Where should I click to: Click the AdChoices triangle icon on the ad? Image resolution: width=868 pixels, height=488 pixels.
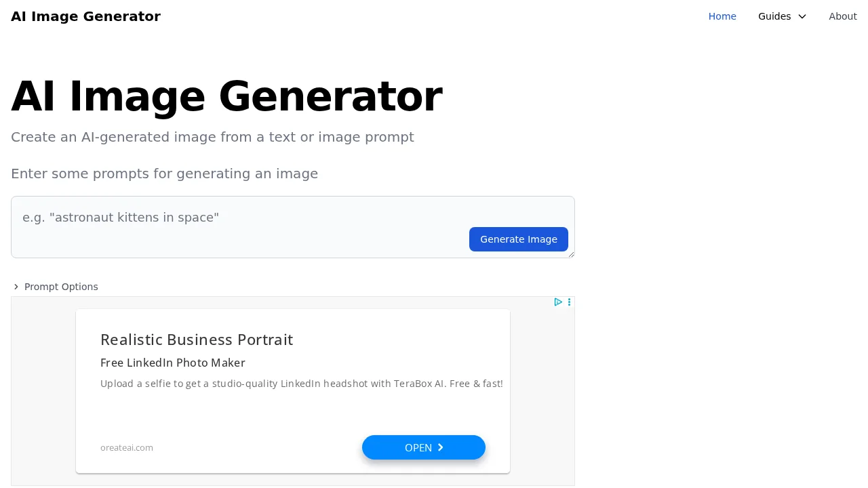point(557,302)
